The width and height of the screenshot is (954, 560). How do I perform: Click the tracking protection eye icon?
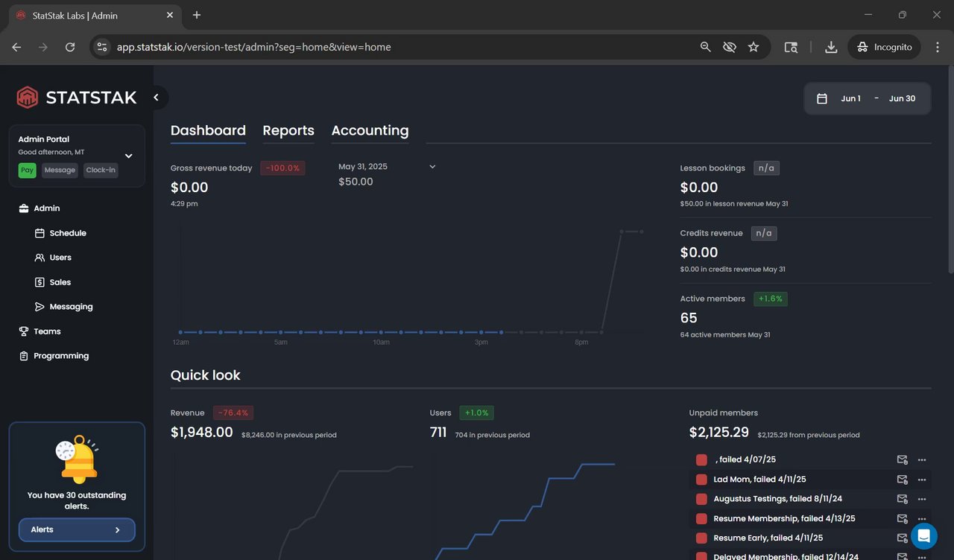tap(730, 47)
